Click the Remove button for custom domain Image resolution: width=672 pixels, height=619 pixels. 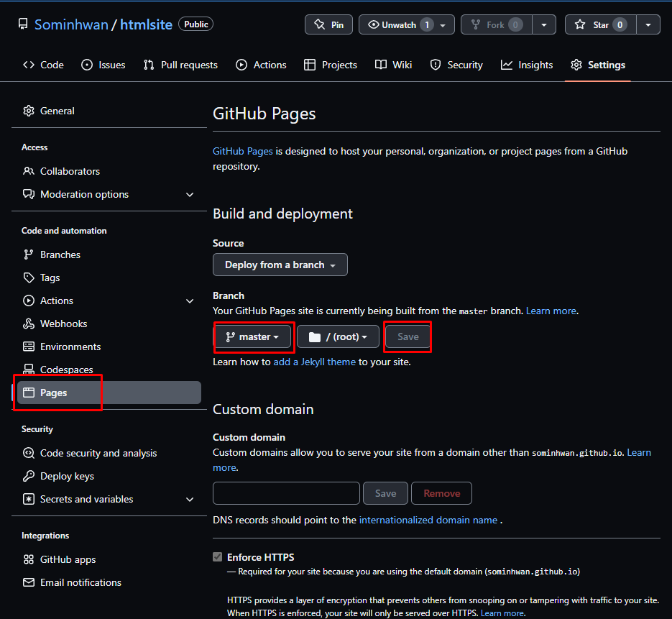[442, 493]
